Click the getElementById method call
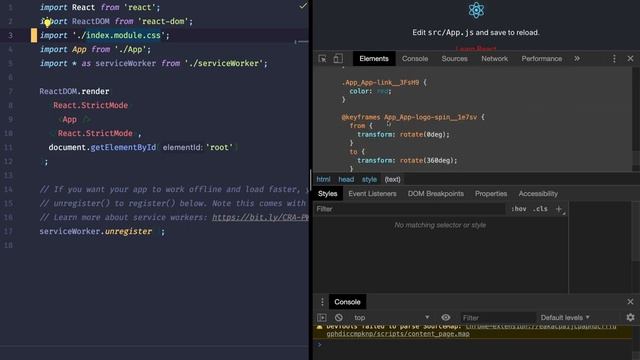 point(123,147)
